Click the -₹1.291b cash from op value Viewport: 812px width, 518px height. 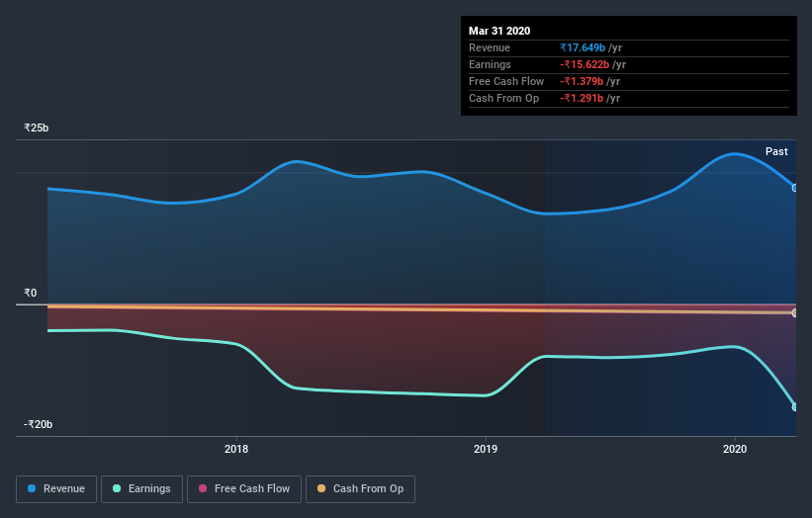[582, 98]
